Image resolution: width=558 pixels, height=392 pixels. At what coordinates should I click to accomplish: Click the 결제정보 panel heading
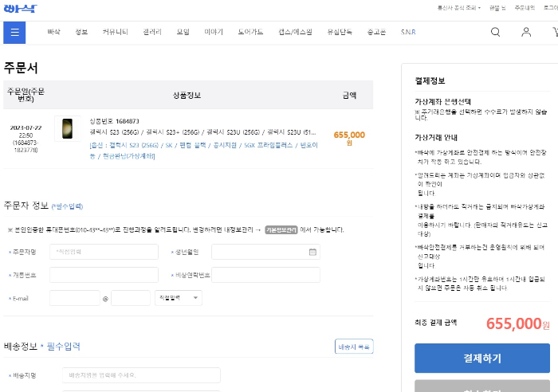click(430, 80)
